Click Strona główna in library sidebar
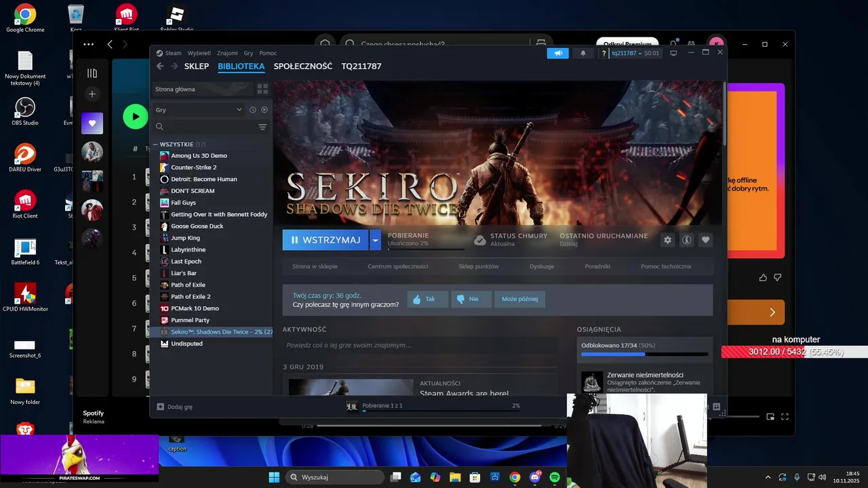 coord(201,89)
